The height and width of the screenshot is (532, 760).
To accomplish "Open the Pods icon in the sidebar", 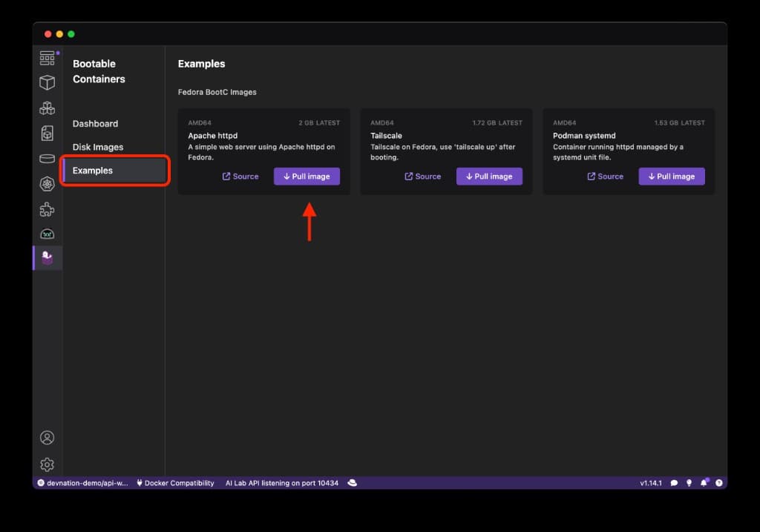I will point(47,108).
